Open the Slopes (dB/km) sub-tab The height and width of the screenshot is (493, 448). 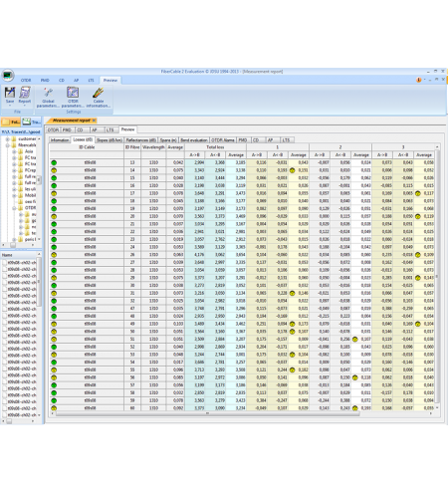tap(110, 140)
